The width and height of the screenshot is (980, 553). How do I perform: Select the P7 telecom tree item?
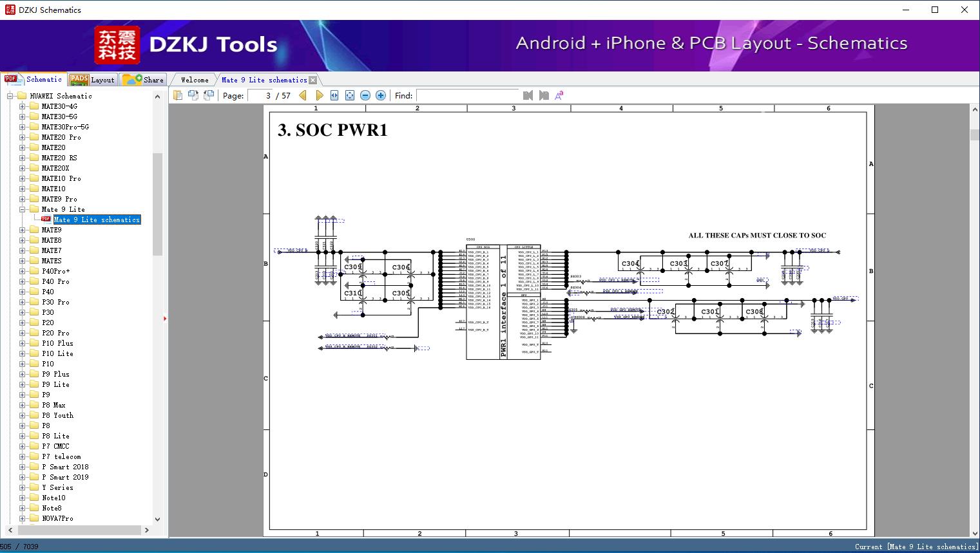point(61,456)
